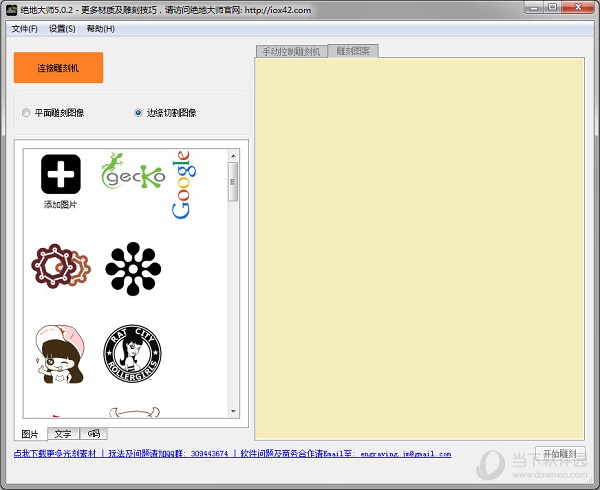This screenshot has width=600, height=490.
Task: Switch to the 文字 bottom tab
Action: 63,434
